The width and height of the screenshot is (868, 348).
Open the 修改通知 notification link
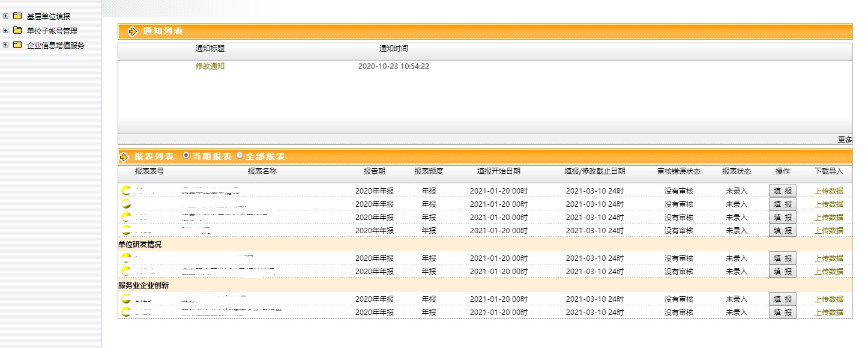(210, 66)
